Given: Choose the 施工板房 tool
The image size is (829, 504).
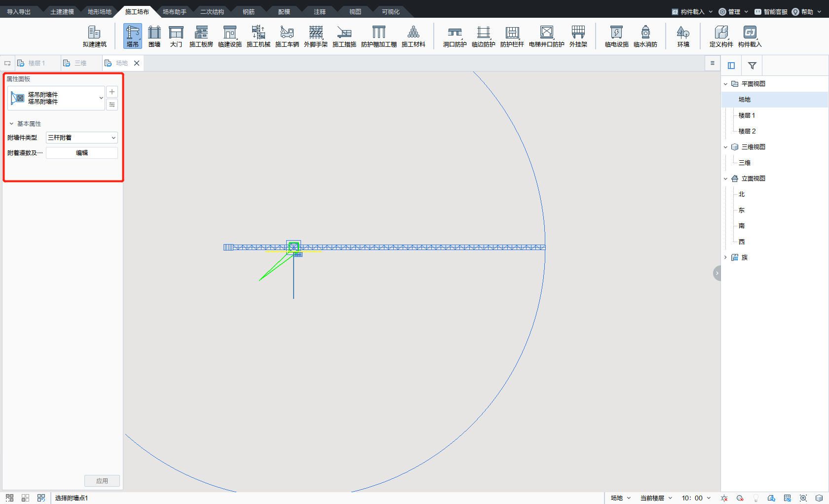Looking at the screenshot, I should coord(201,36).
